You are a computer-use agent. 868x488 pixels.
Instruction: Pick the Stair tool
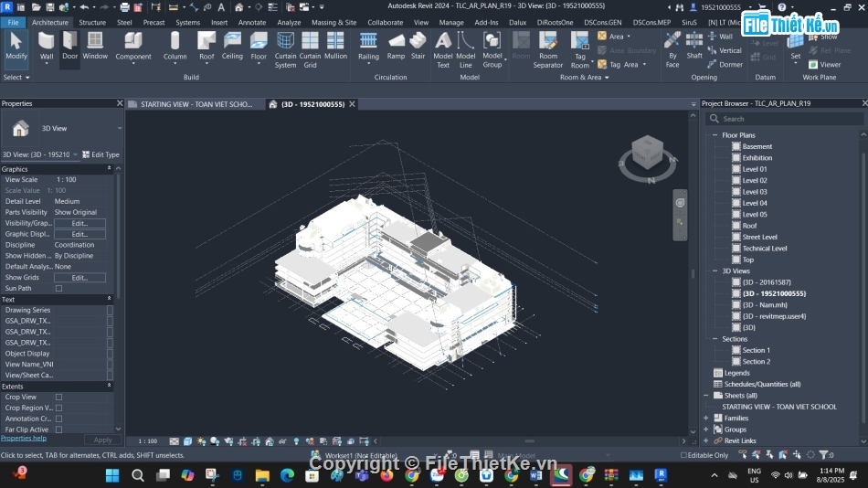(x=418, y=46)
